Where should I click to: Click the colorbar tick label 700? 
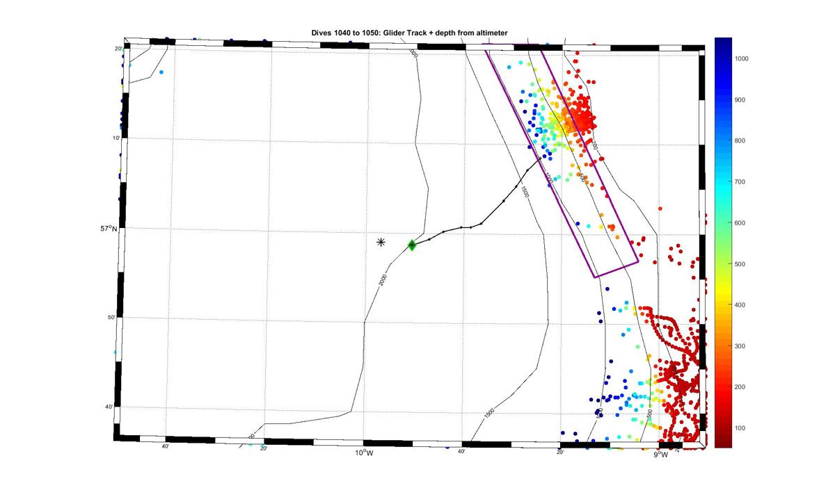740,182
